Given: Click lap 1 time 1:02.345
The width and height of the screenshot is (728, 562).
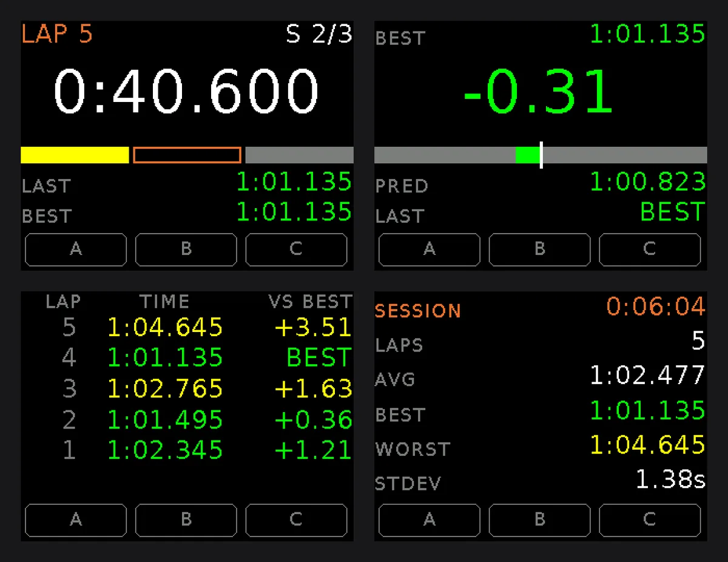Looking at the screenshot, I should click(165, 450).
